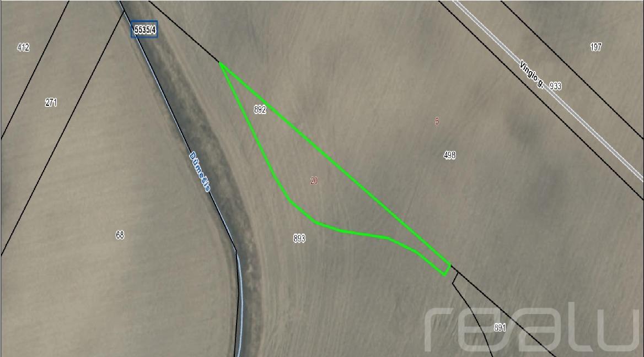Image resolution: width=644 pixels, height=357 pixels.
Task: Select parcel number 893 label
Action: [299, 239]
